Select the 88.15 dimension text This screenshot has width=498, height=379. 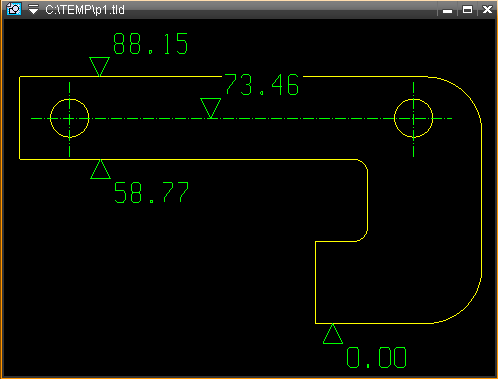coord(151,44)
